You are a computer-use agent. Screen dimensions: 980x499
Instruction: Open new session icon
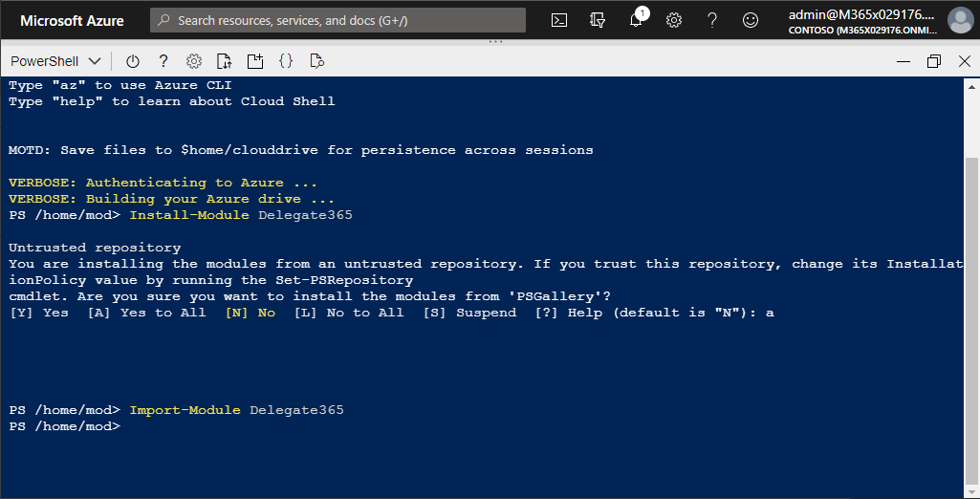pyautogui.click(x=255, y=61)
